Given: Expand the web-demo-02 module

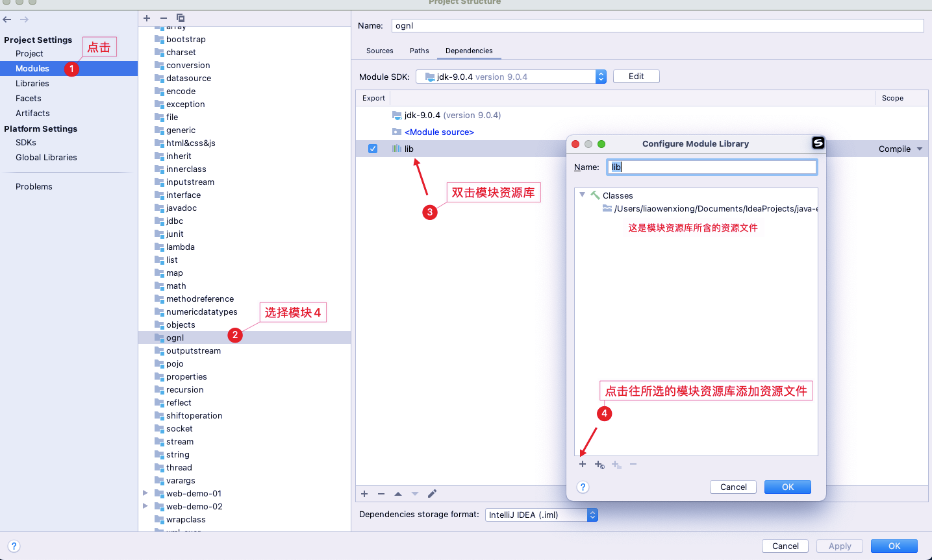Looking at the screenshot, I should click(145, 506).
